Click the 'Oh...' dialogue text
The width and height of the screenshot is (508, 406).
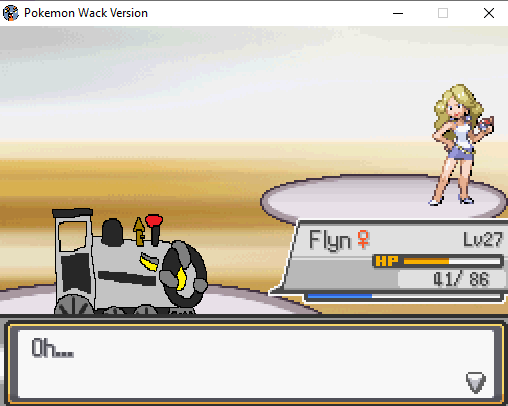[x=52, y=348]
